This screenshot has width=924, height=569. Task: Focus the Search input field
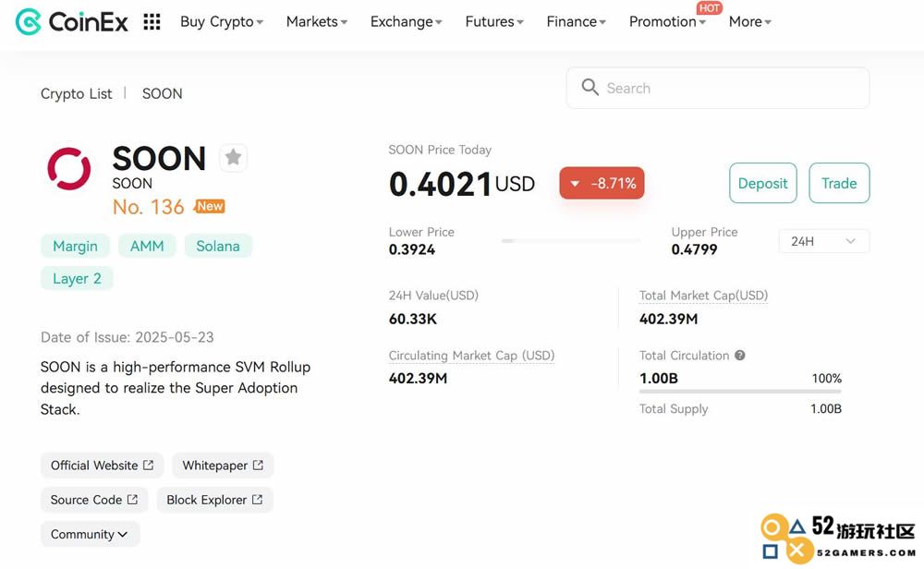point(718,88)
